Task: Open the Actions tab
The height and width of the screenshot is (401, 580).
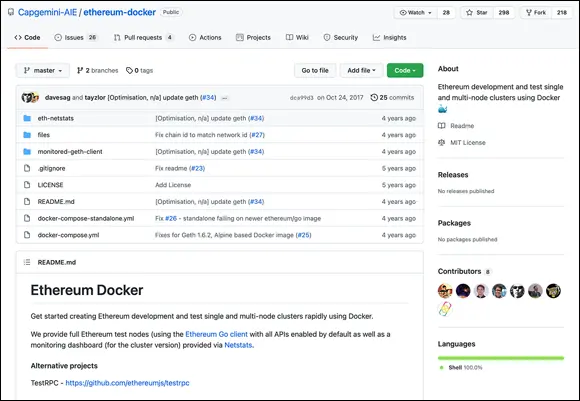Action: point(205,37)
